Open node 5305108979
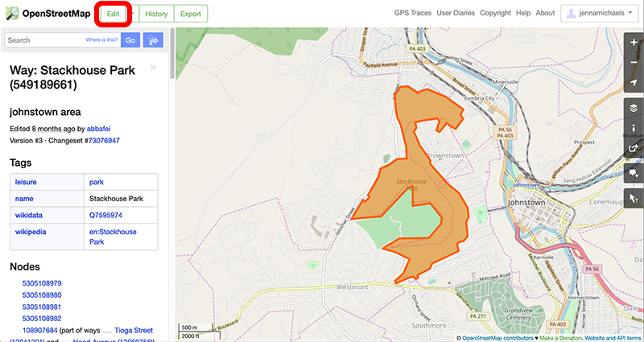The width and height of the screenshot is (644, 342). 42,283
